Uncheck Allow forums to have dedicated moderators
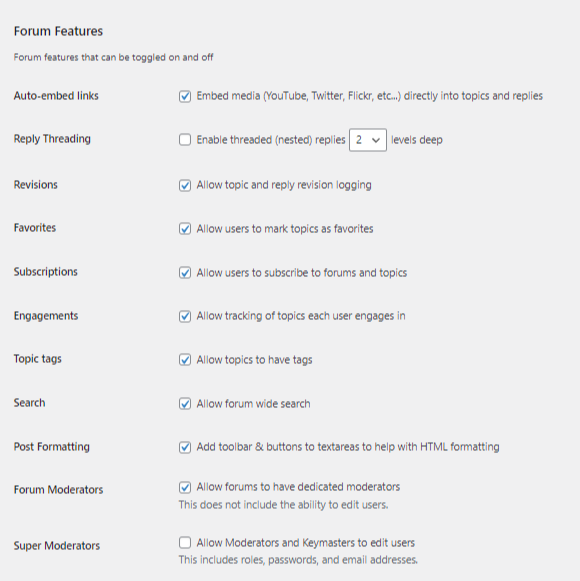Image resolution: width=580 pixels, height=581 pixels. pos(185,487)
